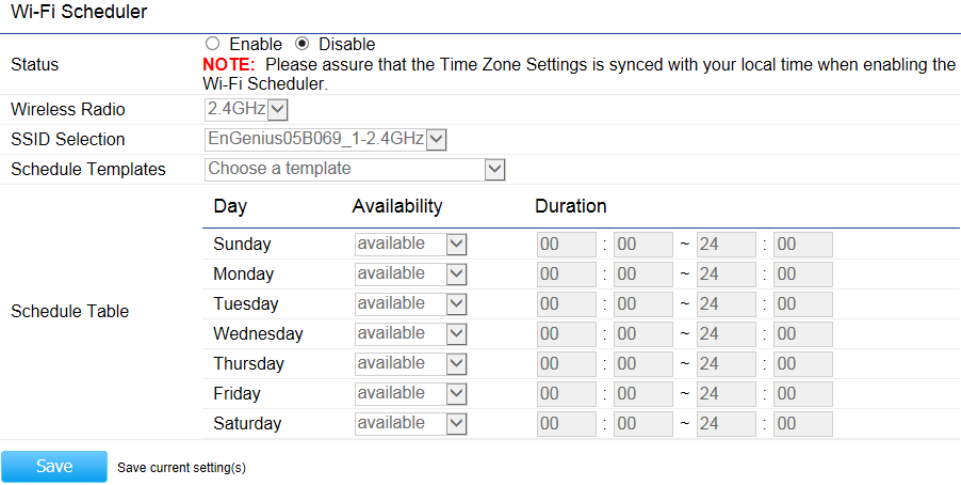Screen dimensions: 961x485
Task: Open Monday availability dropdown
Action: point(411,274)
